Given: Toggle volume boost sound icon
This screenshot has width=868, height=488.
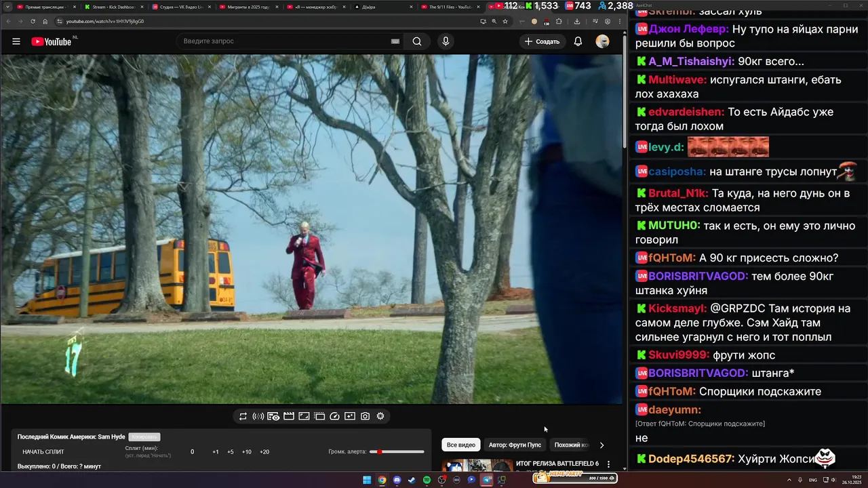Looking at the screenshot, I should pos(258,416).
